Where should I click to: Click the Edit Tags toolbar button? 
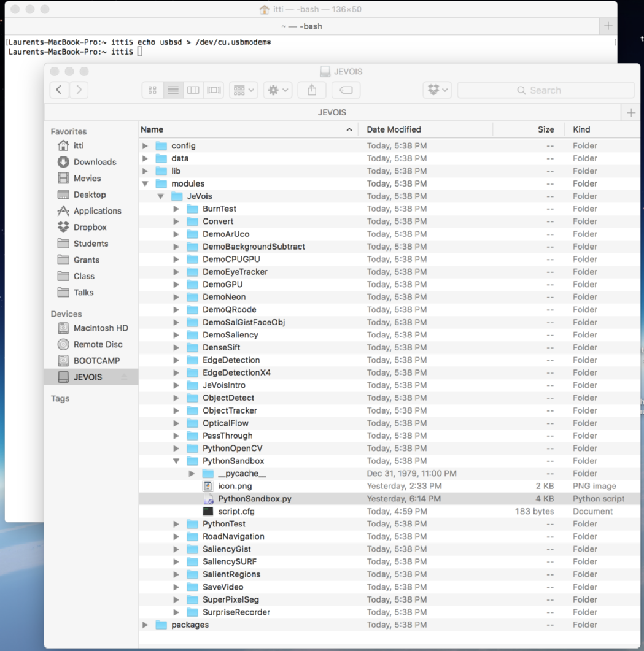(x=346, y=90)
